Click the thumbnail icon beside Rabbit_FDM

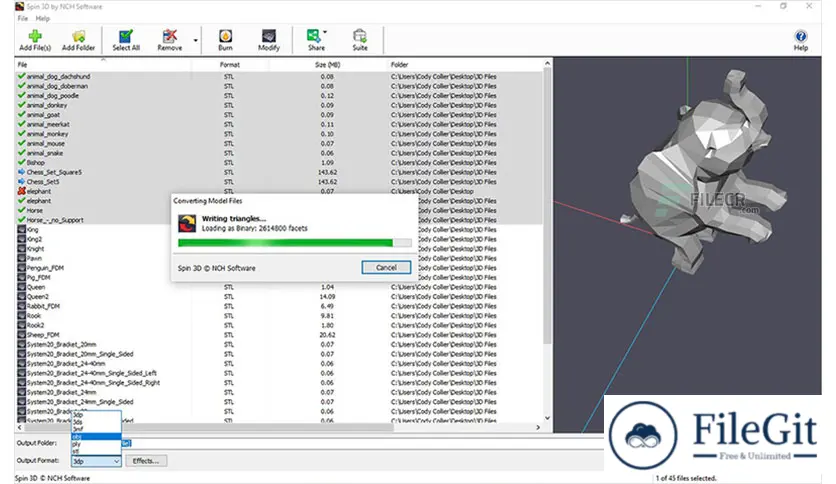[21, 306]
